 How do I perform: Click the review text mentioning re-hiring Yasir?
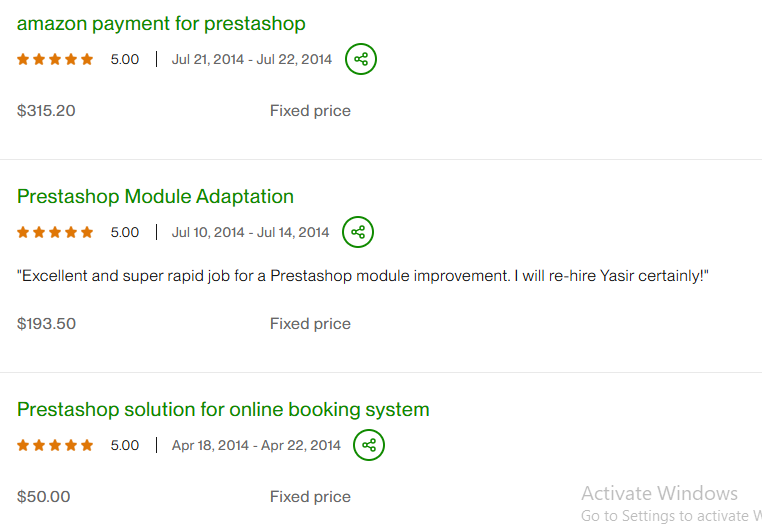(363, 275)
